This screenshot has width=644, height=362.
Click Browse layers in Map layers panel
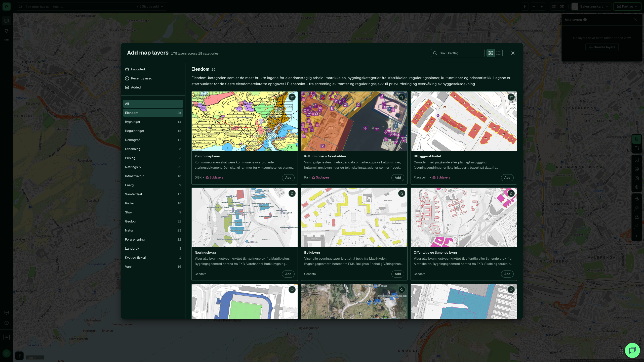point(602,47)
